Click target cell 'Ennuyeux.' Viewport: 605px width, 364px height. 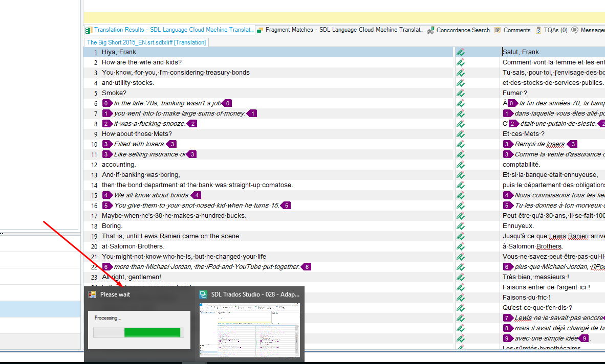(x=553, y=226)
